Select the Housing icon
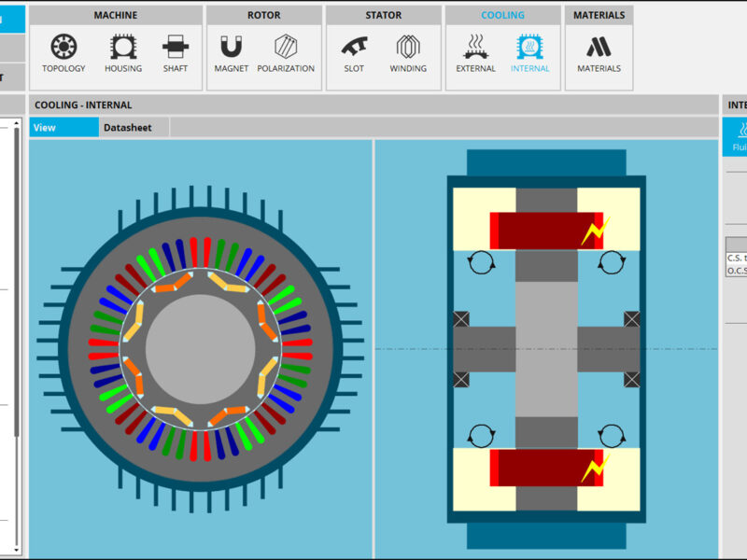The image size is (747, 560). click(x=123, y=53)
